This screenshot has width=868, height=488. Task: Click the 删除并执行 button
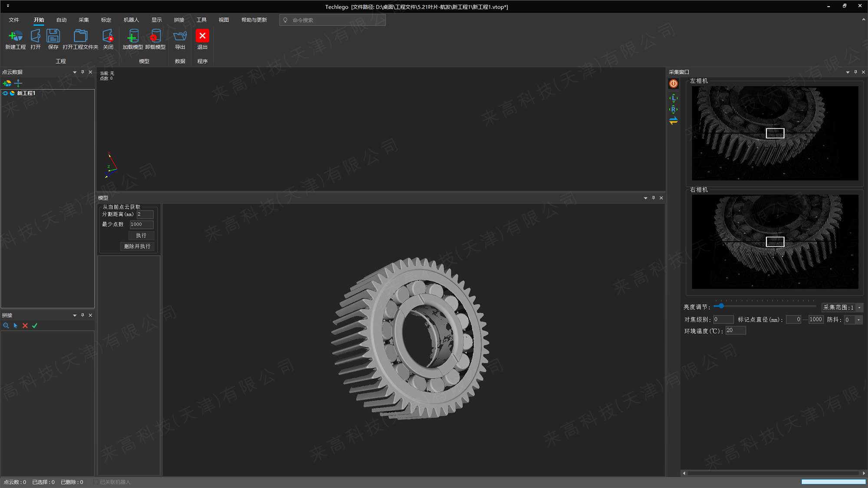point(137,246)
